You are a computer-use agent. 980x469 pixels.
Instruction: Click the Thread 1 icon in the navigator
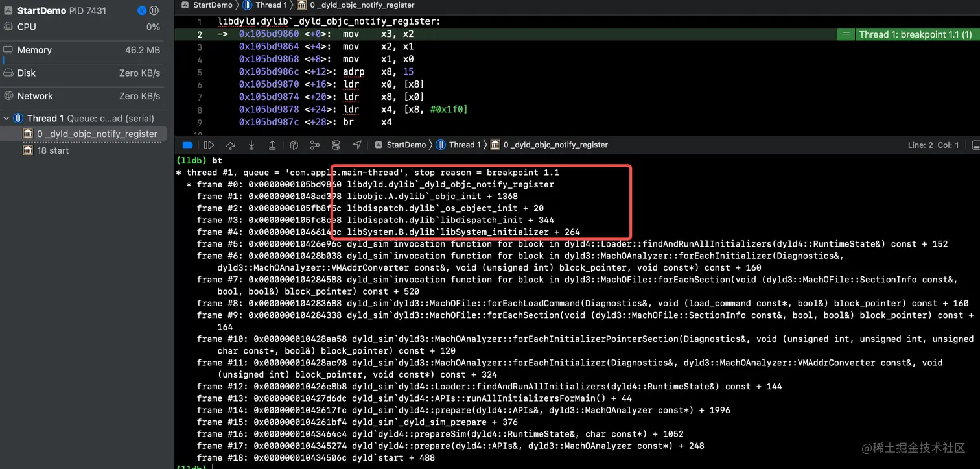(x=19, y=119)
